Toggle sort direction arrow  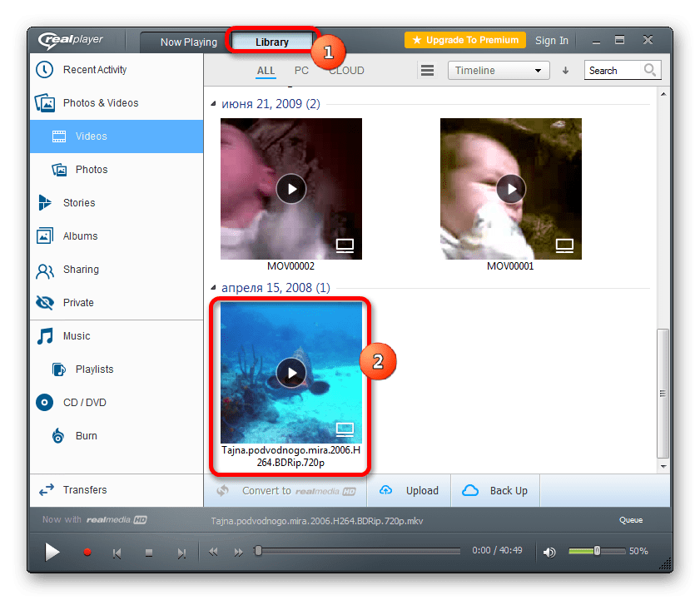click(565, 71)
